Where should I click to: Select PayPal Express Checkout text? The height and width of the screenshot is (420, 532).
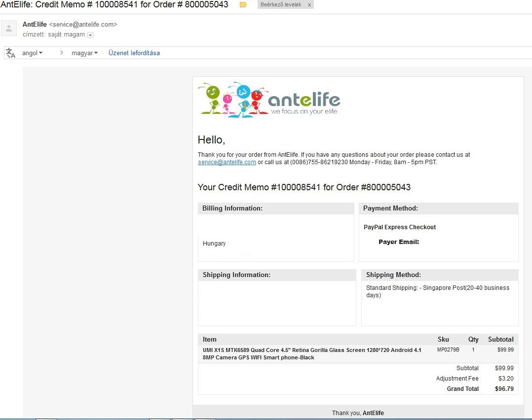click(x=400, y=227)
